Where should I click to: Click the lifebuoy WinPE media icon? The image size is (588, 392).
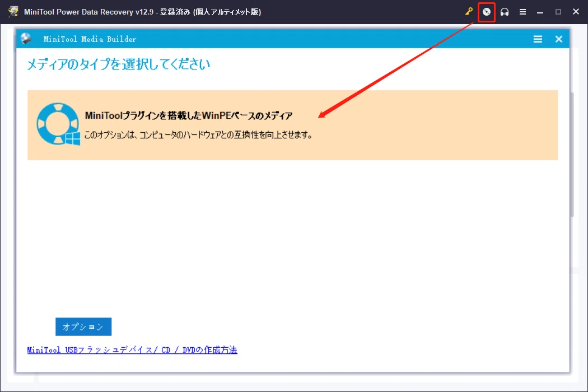pyautogui.click(x=58, y=124)
